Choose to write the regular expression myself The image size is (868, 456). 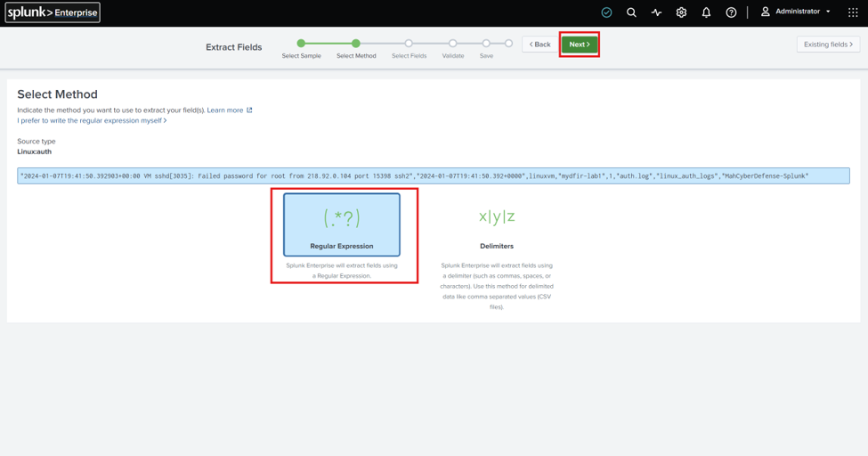click(x=92, y=120)
